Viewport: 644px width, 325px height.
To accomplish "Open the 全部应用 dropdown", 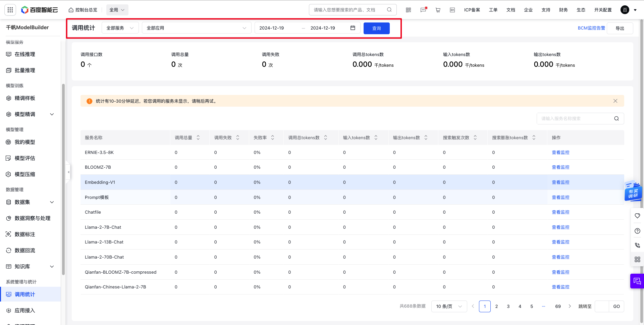I will (x=197, y=28).
